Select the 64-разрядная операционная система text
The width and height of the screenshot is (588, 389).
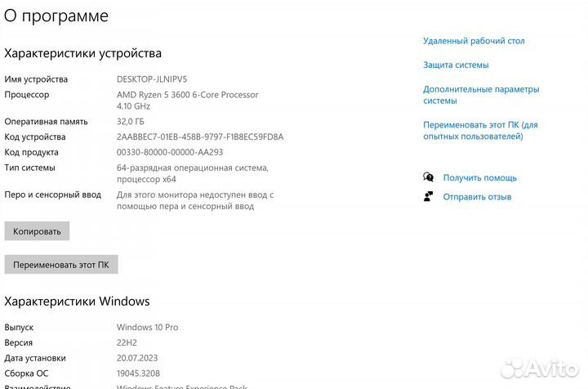click(193, 173)
